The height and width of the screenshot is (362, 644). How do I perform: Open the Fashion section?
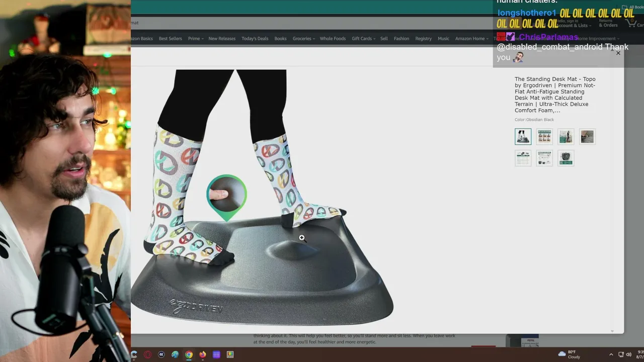pyautogui.click(x=401, y=39)
